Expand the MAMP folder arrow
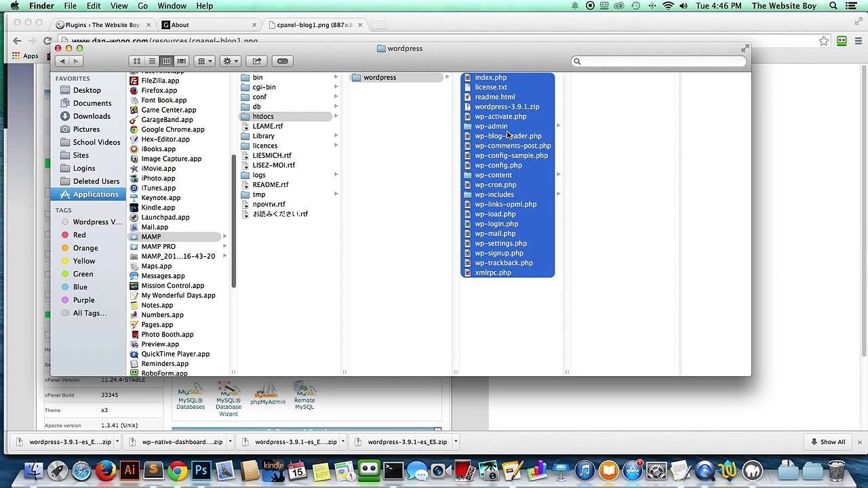Screen dimensions: 868x488 pos(224,237)
